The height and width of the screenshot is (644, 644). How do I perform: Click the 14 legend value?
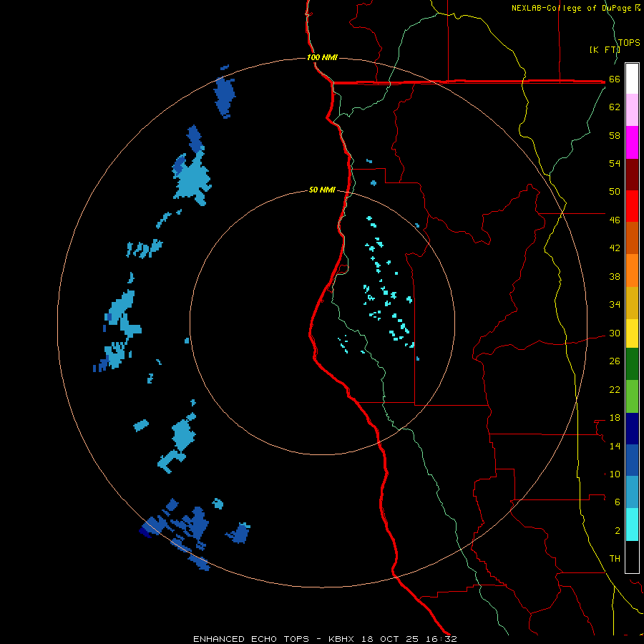pos(615,446)
